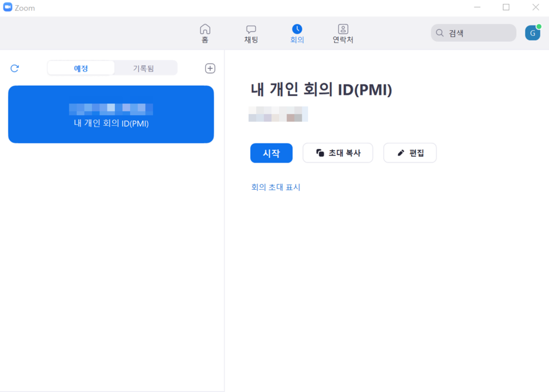The height and width of the screenshot is (392, 549).
Task: Open the Contacts (연락처) tab
Action: click(343, 34)
